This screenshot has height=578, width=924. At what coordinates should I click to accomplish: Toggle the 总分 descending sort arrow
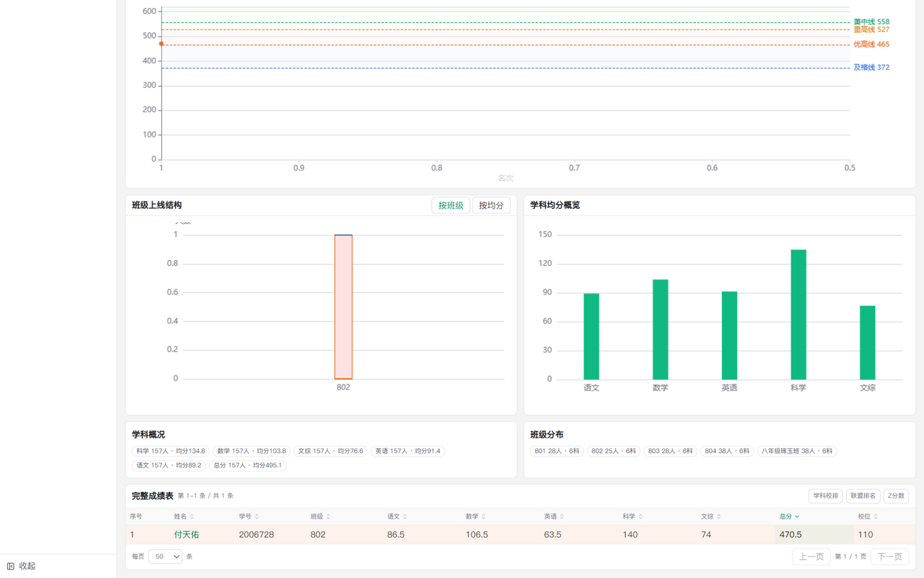coord(797,516)
